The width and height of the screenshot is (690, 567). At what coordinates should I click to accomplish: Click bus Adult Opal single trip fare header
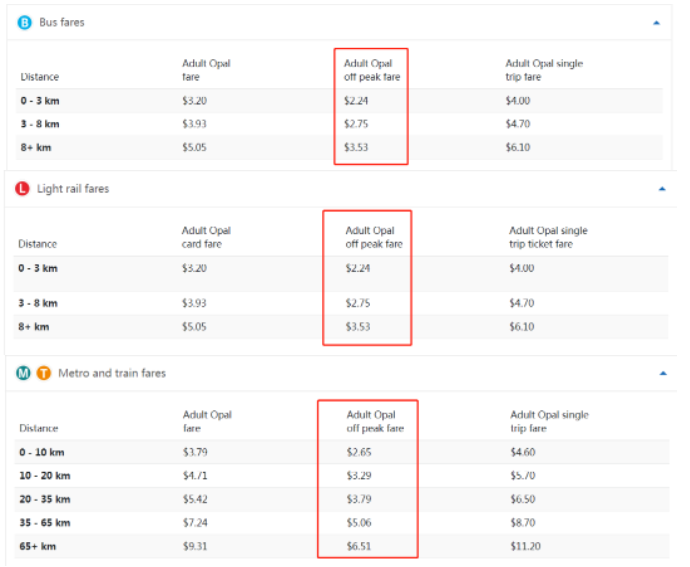544,70
